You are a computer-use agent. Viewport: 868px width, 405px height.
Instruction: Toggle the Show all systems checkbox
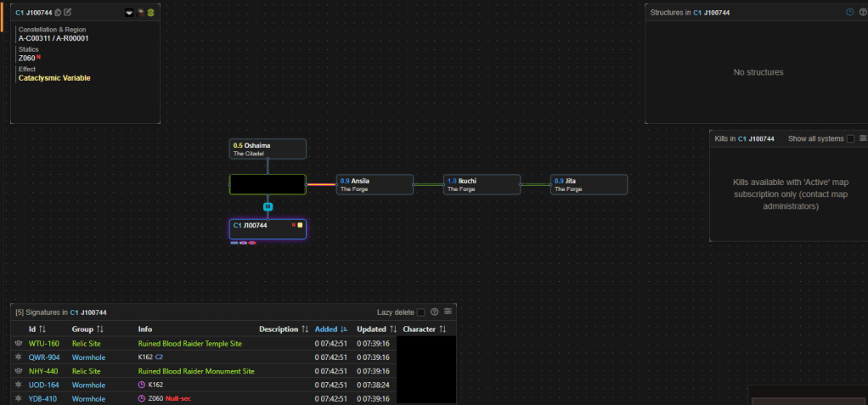click(x=851, y=138)
